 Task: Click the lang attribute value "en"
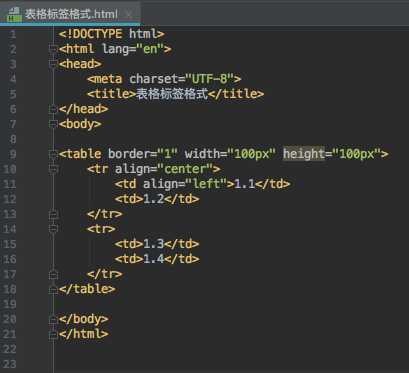[x=150, y=49]
